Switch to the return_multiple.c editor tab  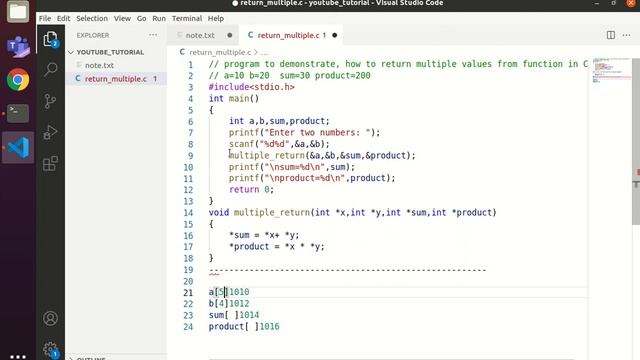point(291,35)
